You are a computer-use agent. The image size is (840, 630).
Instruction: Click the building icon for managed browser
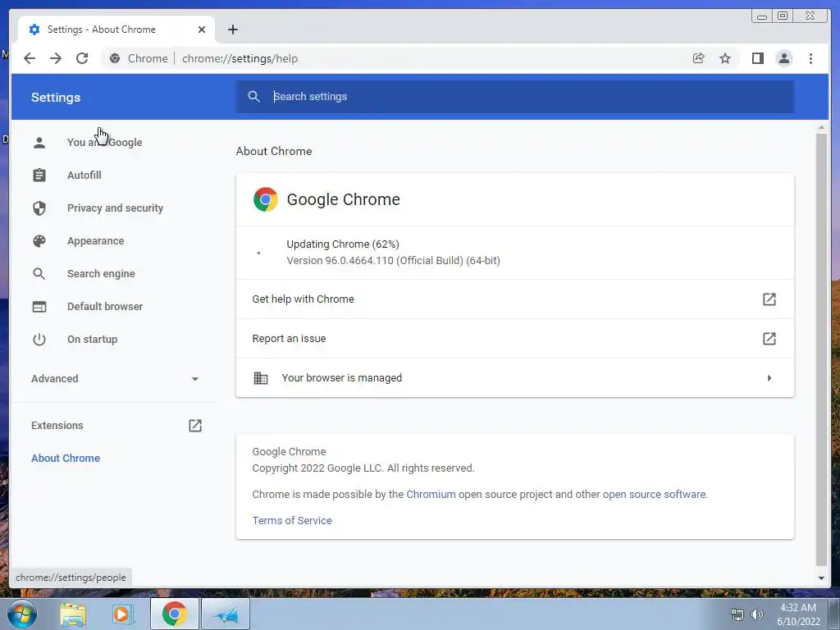(260, 377)
